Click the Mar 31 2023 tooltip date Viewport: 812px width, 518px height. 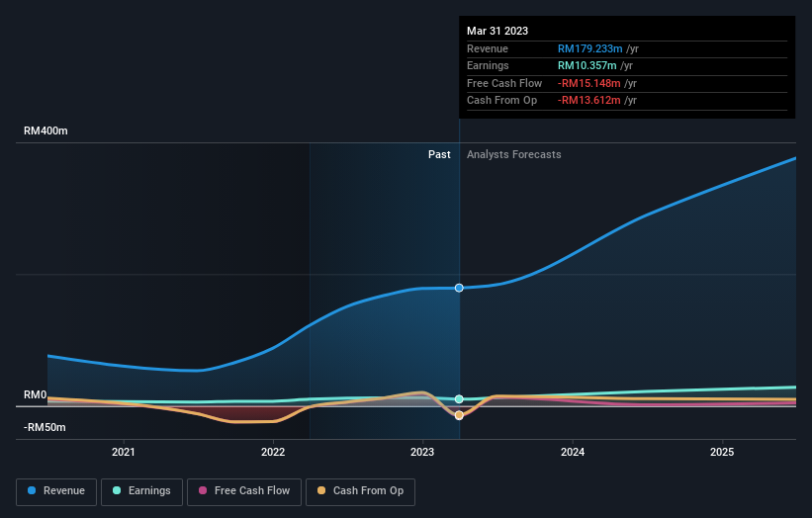(x=497, y=31)
